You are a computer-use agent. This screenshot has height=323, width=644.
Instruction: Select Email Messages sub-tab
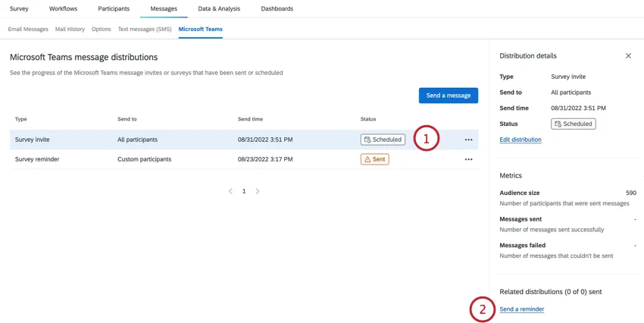[28, 30]
